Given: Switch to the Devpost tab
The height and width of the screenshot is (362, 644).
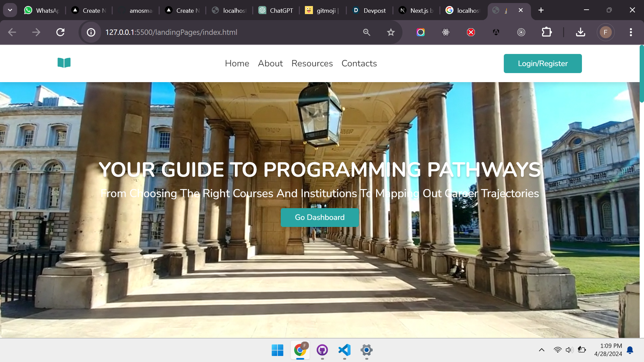Looking at the screenshot, I should click(x=369, y=10).
